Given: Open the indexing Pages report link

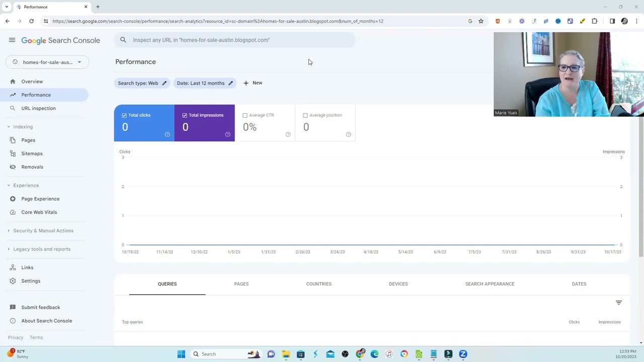Looking at the screenshot, I should coord(28,140).
